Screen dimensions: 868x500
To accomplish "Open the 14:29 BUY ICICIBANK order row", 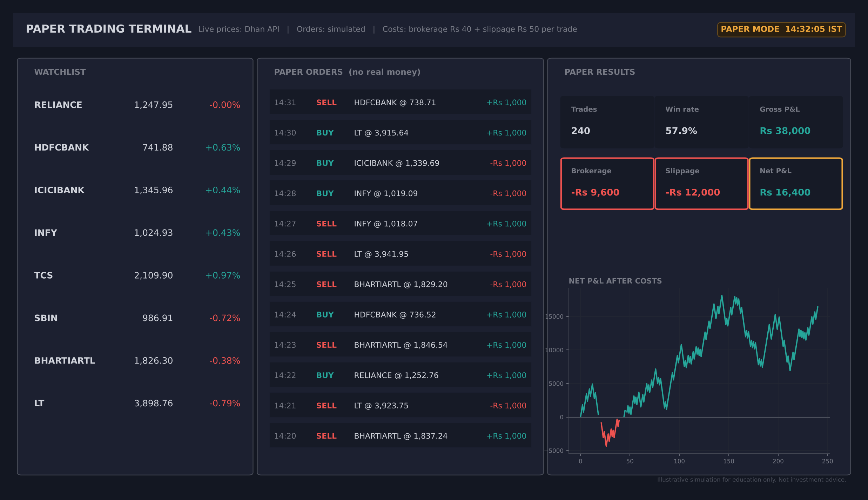I will (x=400, y=163).
